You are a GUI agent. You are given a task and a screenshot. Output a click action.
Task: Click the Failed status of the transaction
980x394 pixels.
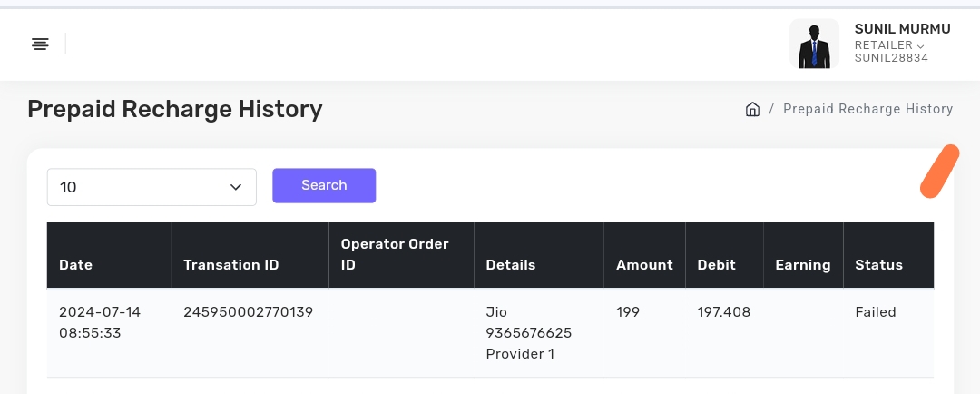(x=876, y=312)
